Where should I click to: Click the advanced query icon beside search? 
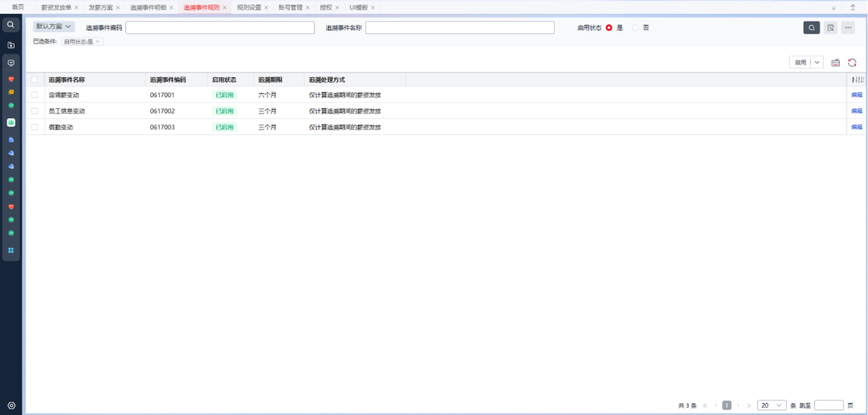point(830,27)
